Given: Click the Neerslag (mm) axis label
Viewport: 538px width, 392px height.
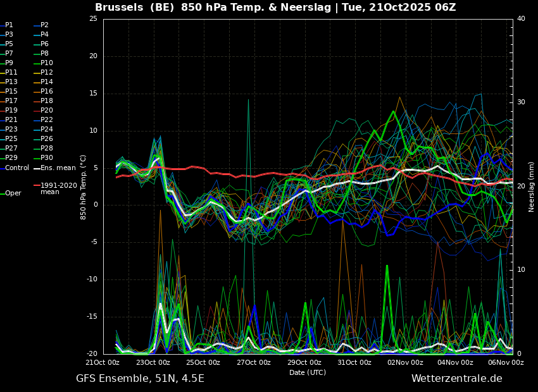Looking at the screenshot, I should point(532,187).
